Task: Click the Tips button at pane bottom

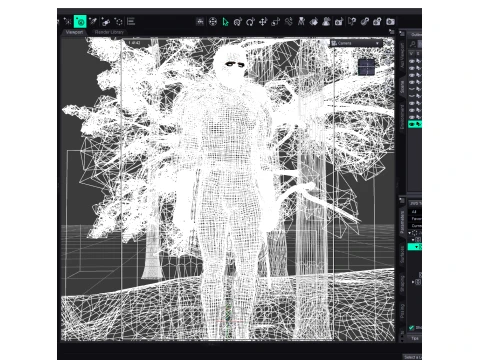Action: click(415, 338)
